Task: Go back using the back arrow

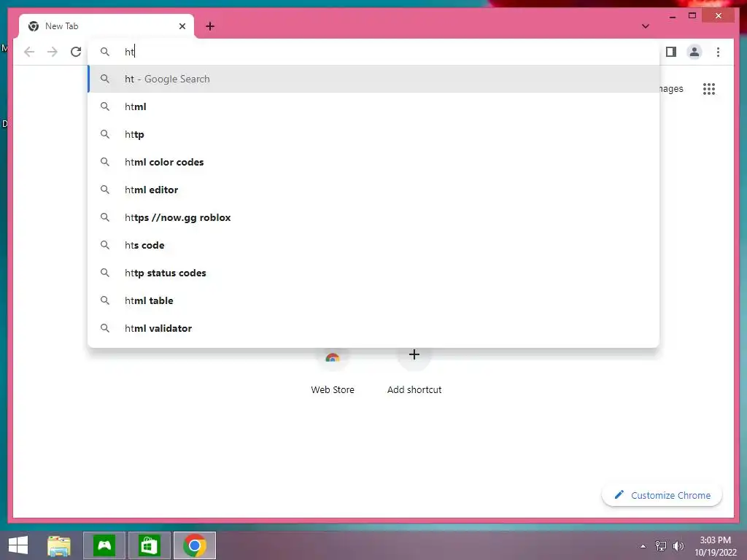Action: [x=29, y=52]
